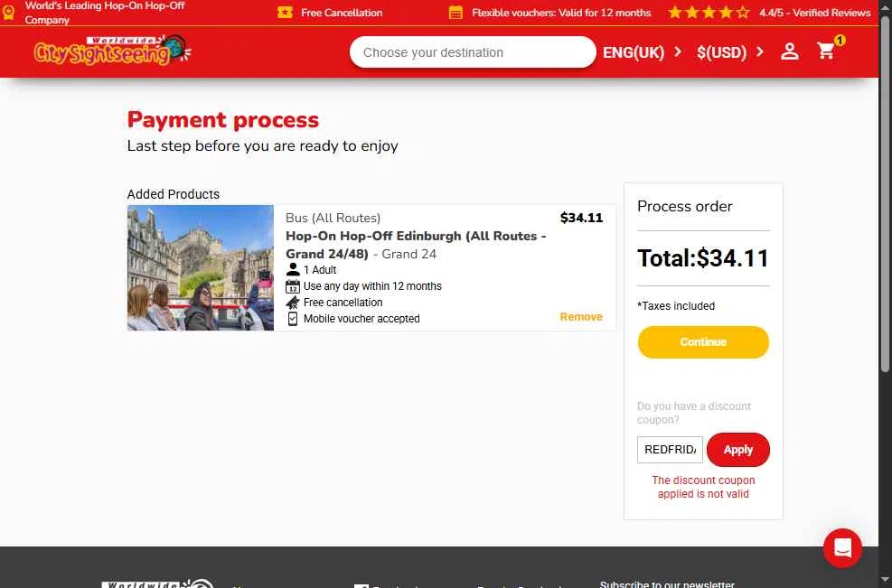
Task: Click the Payment process heading
Action: point(223,120)
